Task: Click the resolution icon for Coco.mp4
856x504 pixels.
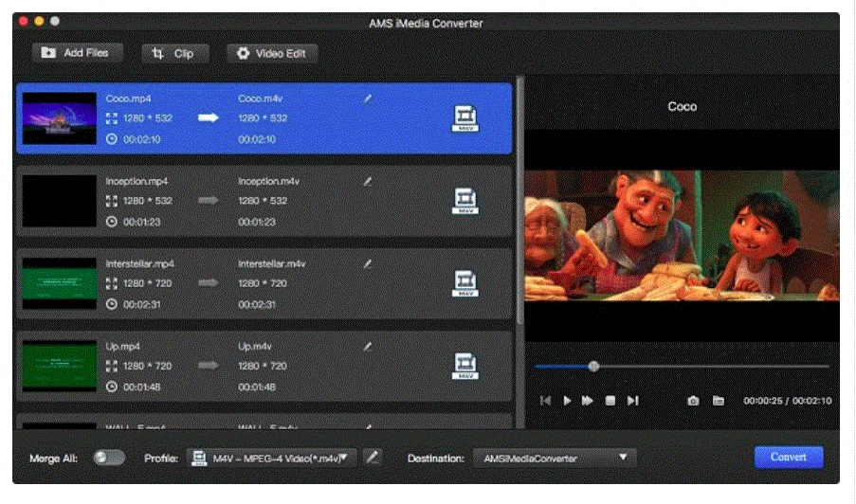Action: [111, 118]
